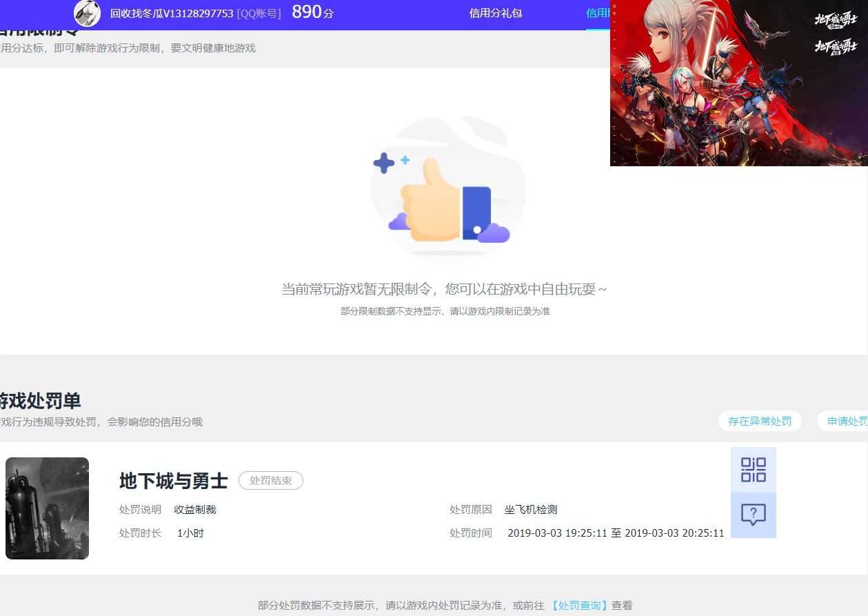
Task: Open the QR code icon widget
Action: [754, 470]
